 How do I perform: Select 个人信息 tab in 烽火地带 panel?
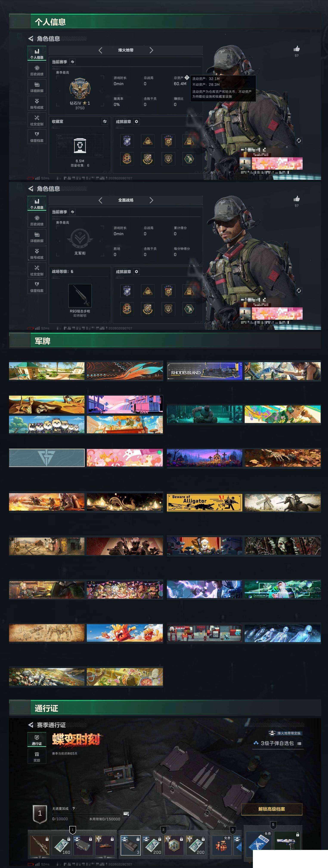(x=37, y=54)
